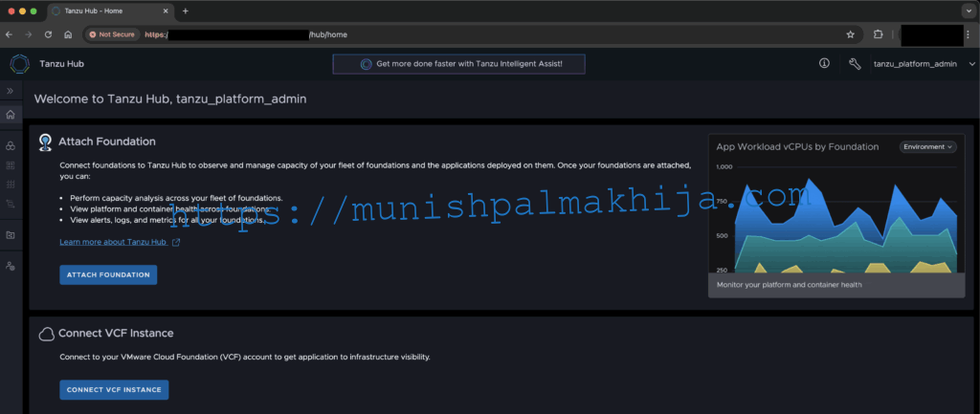Click the Not Secure site badge

pyautogui.click(x=112, y=35)
